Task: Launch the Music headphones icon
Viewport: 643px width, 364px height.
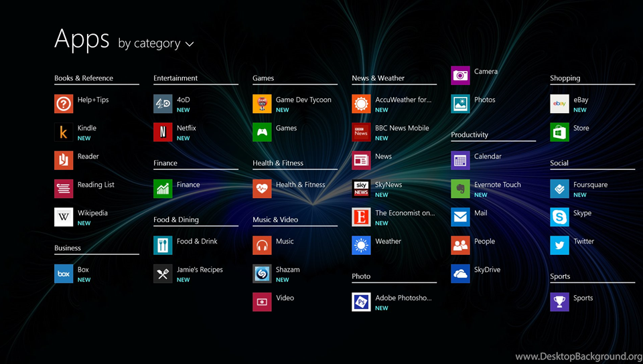Action: point(262,246)
